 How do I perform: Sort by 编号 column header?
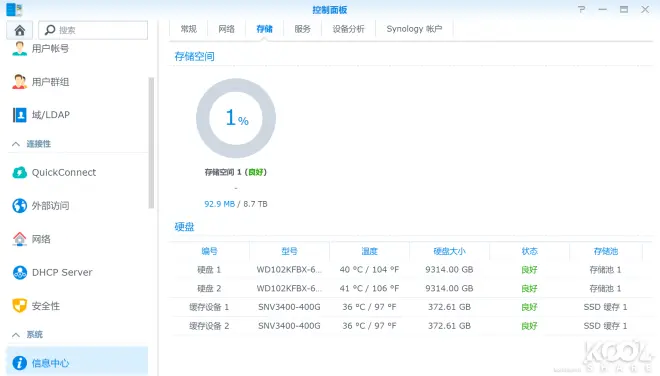[x=209, y=251]
